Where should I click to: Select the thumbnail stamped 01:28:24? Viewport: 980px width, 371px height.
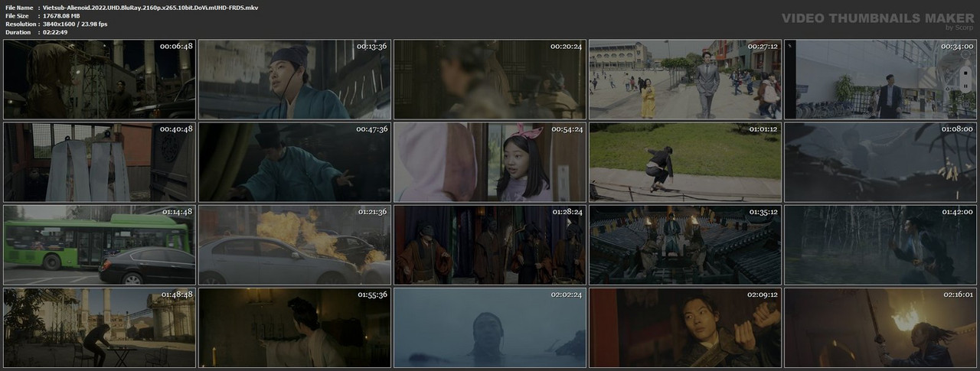(x=490, y=245)
